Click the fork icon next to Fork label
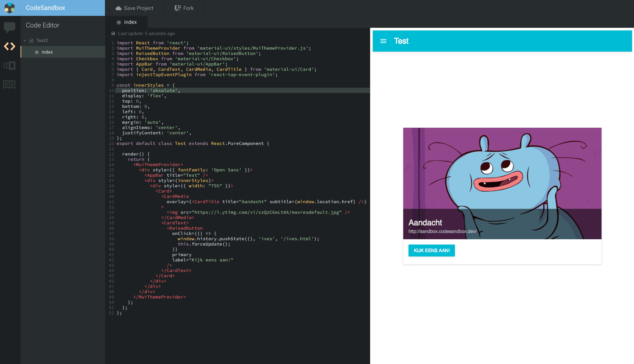634x364 pixels. [177, 8]
